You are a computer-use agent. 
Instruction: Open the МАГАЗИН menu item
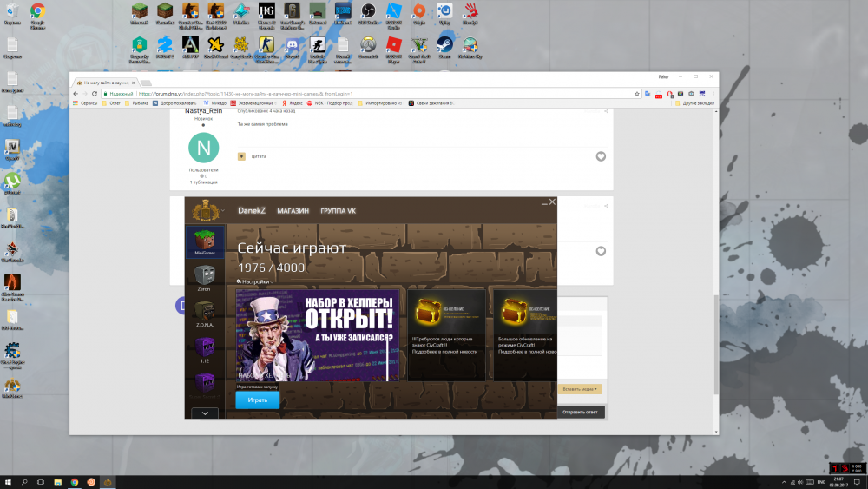point(293,211)
